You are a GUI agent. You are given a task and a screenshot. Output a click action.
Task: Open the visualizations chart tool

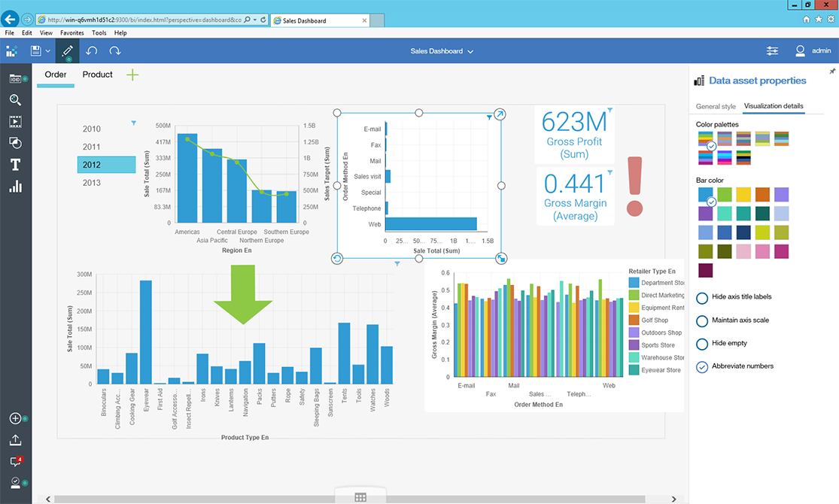pyautogui.click(x=15, y=186)
